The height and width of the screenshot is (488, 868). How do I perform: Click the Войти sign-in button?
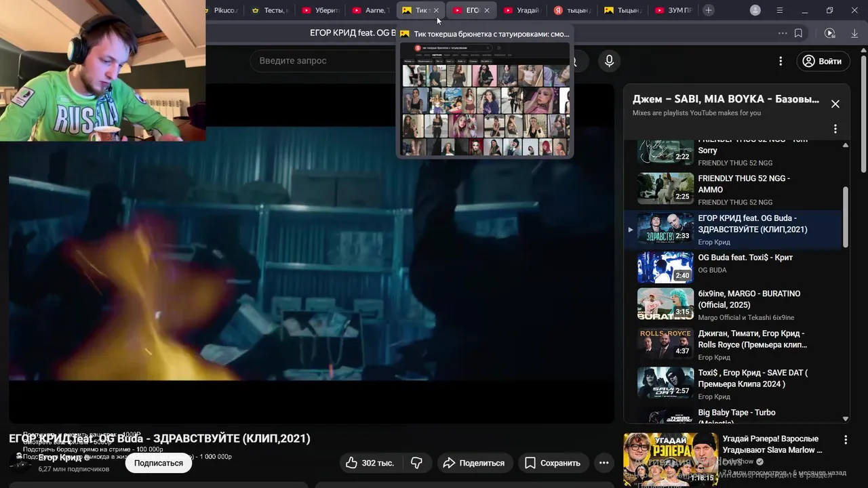[x=822, y=61]
